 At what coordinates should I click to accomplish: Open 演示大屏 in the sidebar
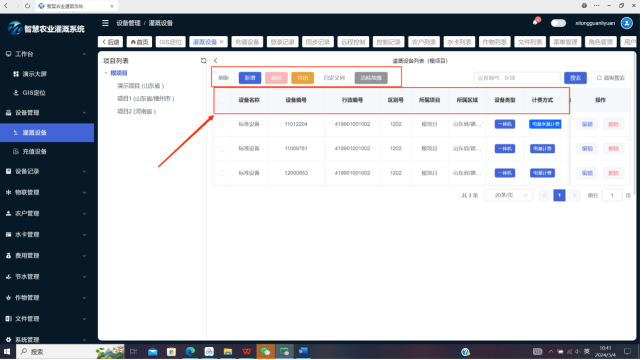coord(34,74)
